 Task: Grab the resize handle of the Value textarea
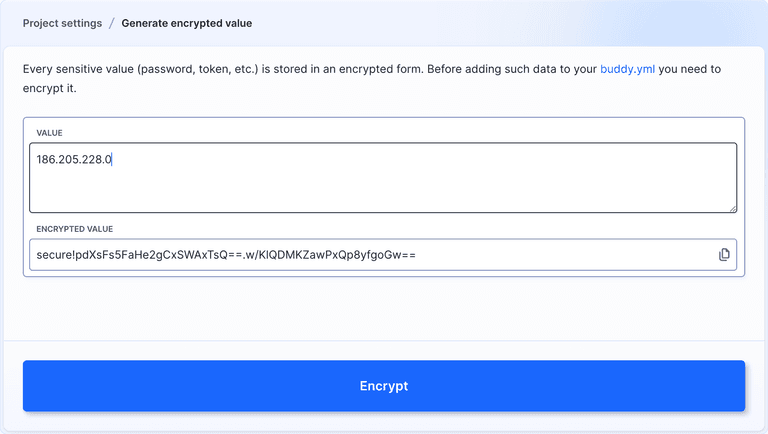coord(732,208)
